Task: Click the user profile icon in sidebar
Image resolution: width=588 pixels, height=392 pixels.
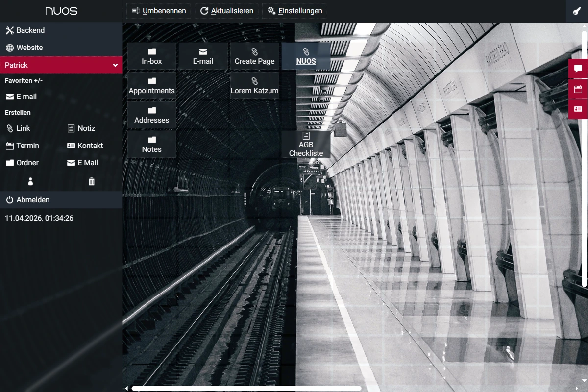Action: pyautogui.click(x=30, y=182)
